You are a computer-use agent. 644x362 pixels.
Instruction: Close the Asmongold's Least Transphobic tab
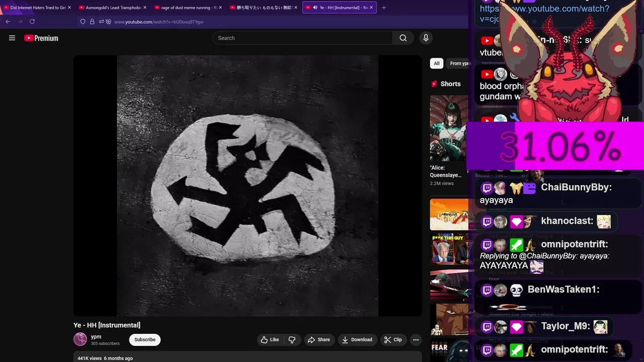click(x=145, y=8)
